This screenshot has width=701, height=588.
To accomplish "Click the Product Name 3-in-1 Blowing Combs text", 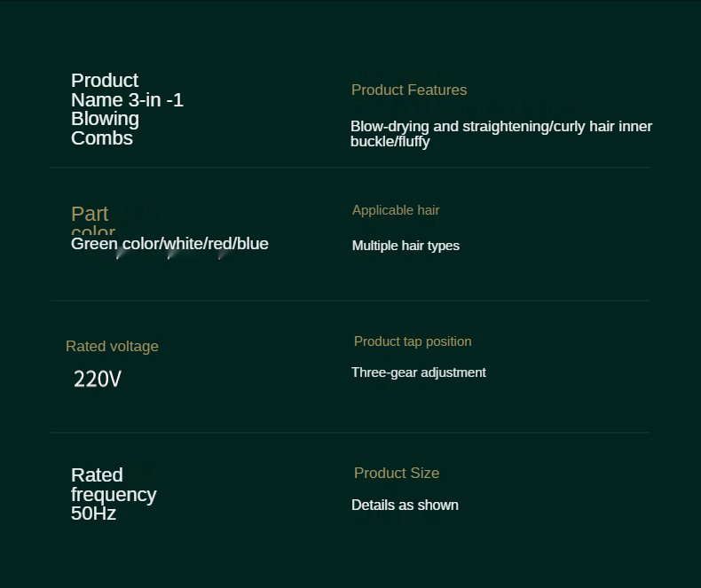I will click(x=127, y=109).
